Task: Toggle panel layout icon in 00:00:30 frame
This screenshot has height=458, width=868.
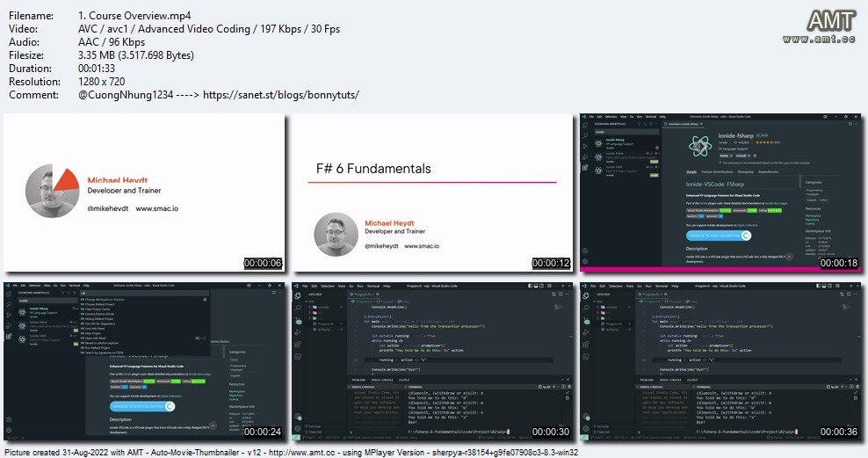Action: pos(536,286)
